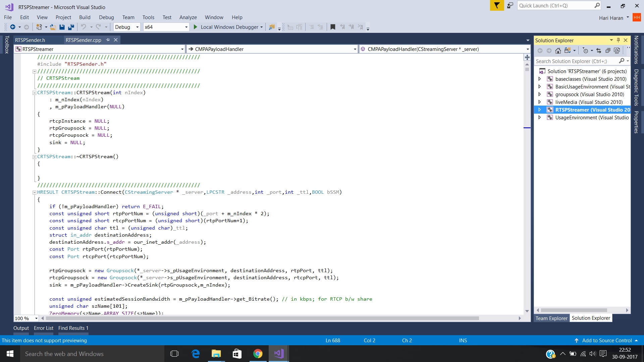This screenshot has width=644, height=362.
Task: Click Sync with Active Document icon
Action: (x=599, y=51)
